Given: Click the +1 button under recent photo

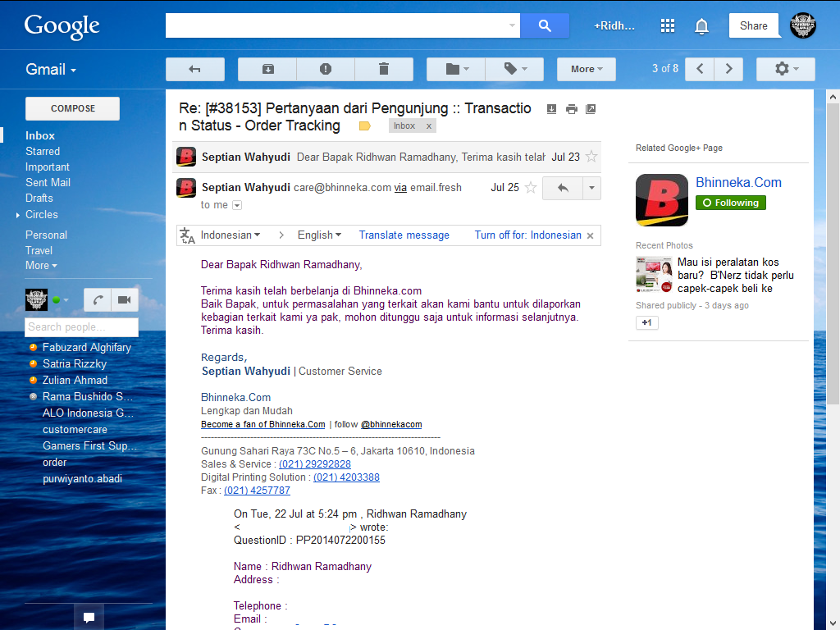Looking at the screenshot, I should (646, 322).
